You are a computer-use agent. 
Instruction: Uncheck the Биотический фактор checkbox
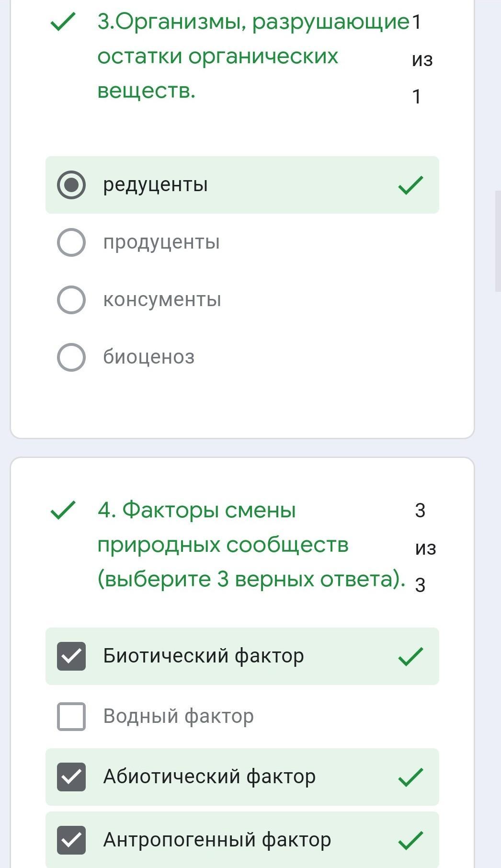(71, 656)
